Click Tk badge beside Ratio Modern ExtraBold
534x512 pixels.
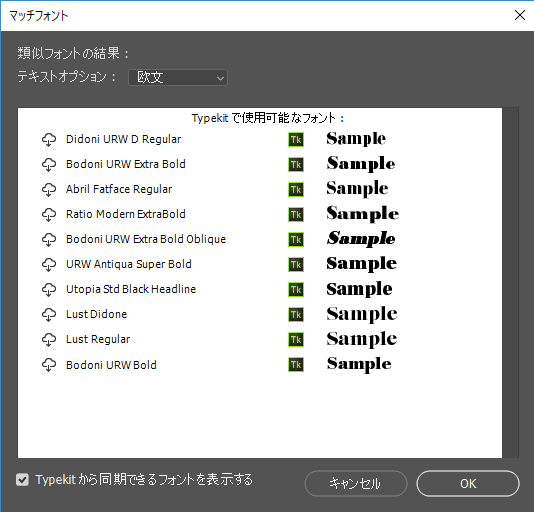[x=296, y=215]
